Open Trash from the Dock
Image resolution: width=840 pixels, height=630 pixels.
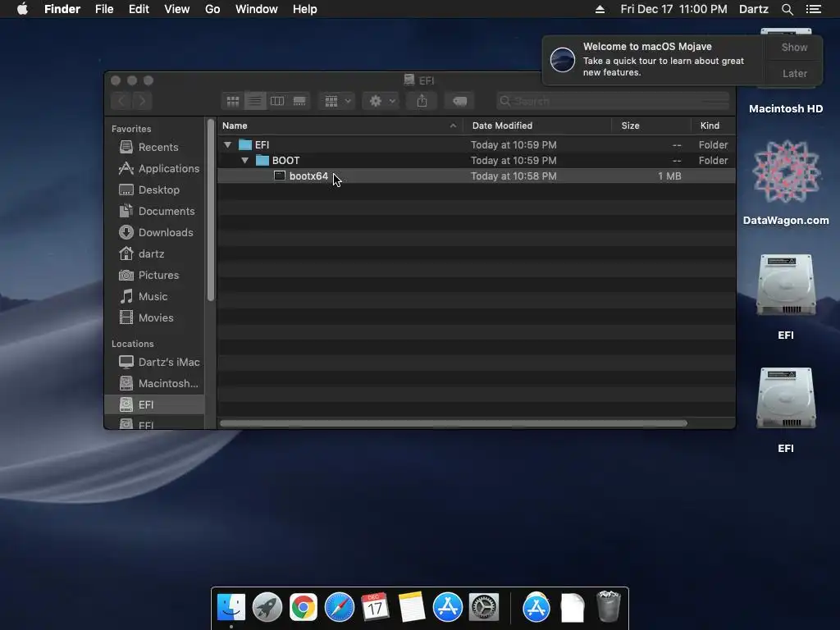click(608, 606)
